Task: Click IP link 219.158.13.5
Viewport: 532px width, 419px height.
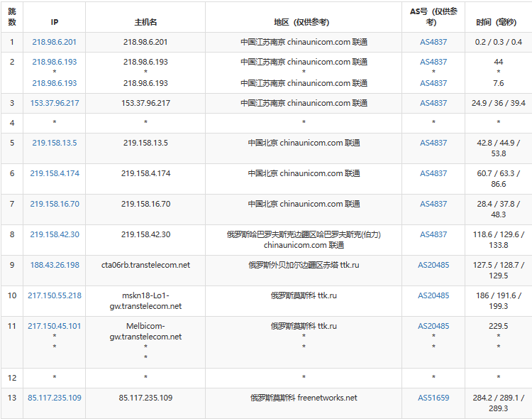Action: coord(55,143)
